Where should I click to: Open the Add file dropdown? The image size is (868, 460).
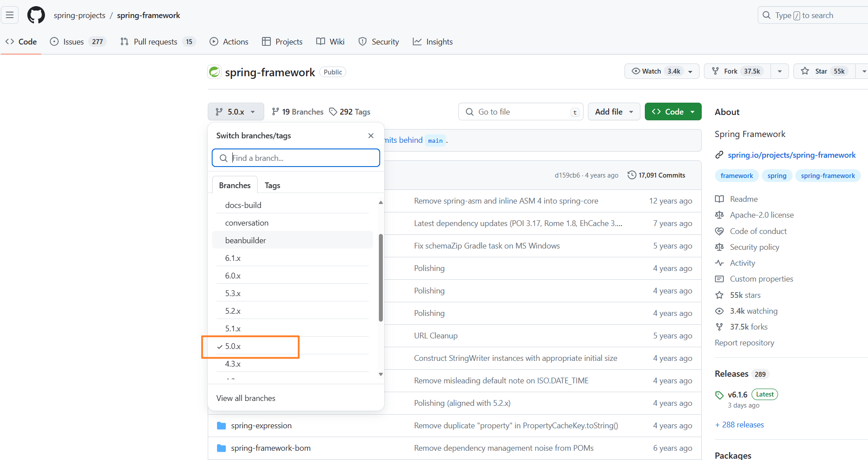pos(614,112)
